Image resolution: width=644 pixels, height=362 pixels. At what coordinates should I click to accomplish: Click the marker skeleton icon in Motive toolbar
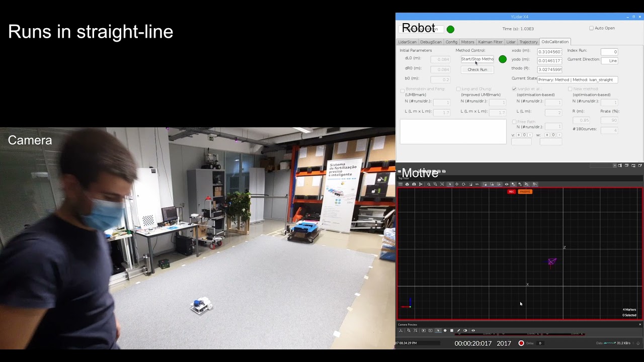421,184
